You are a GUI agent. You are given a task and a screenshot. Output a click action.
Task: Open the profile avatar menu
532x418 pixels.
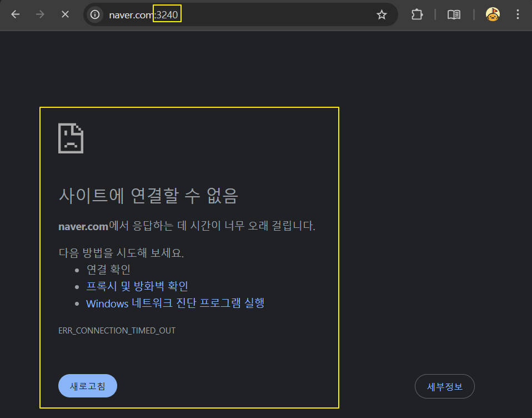pos(493,14)
